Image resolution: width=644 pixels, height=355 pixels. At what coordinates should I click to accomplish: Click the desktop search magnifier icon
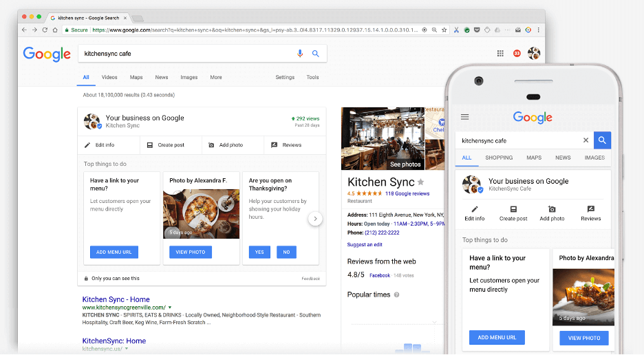point(316,54)
